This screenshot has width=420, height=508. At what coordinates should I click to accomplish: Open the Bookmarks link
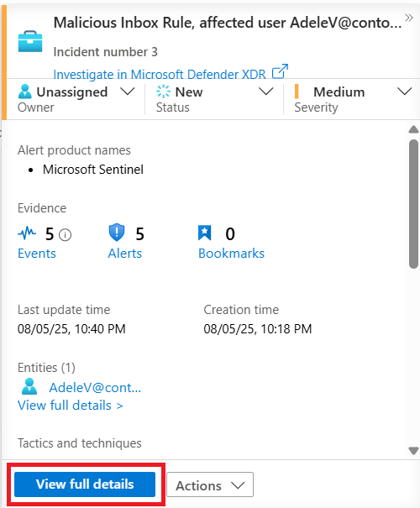tap(231, 254)
